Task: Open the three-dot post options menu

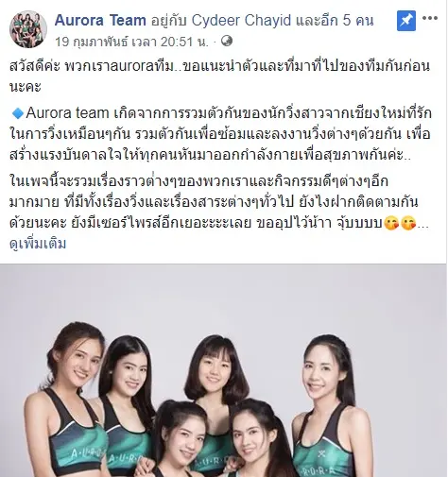Action: click(430, 18)
